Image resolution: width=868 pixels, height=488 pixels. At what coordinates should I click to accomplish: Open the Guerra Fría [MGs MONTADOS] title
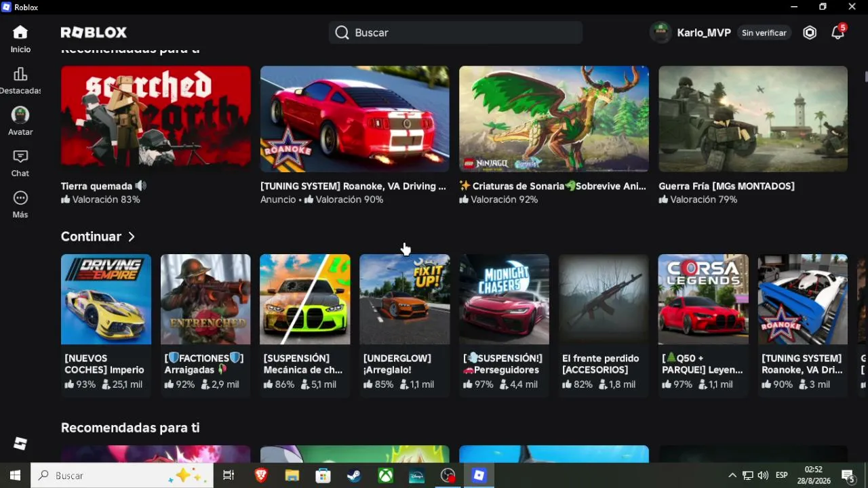726,186
